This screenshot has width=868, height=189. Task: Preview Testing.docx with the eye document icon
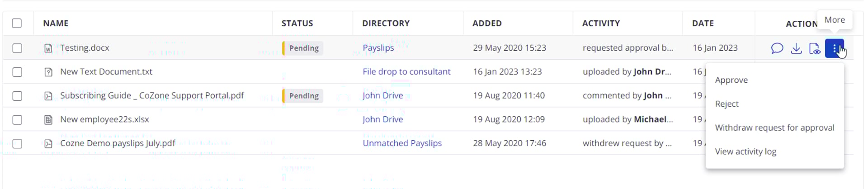815,48
